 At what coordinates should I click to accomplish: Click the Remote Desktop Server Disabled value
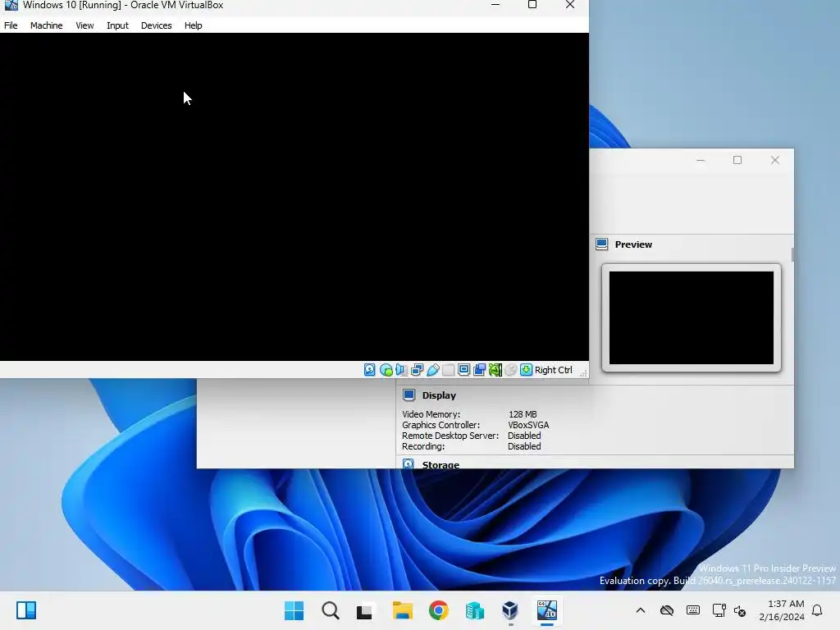click(x=524, y=436)
